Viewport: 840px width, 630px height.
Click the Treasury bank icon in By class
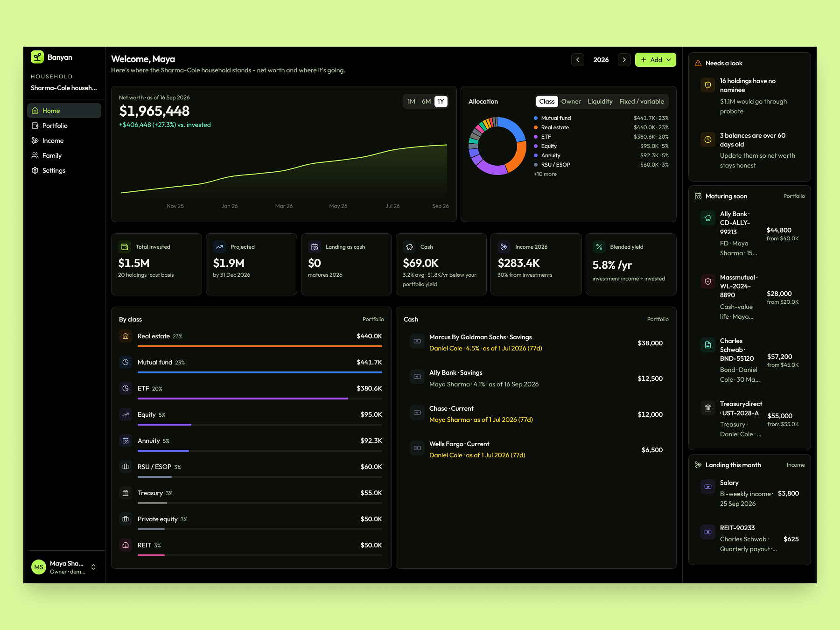126,493
